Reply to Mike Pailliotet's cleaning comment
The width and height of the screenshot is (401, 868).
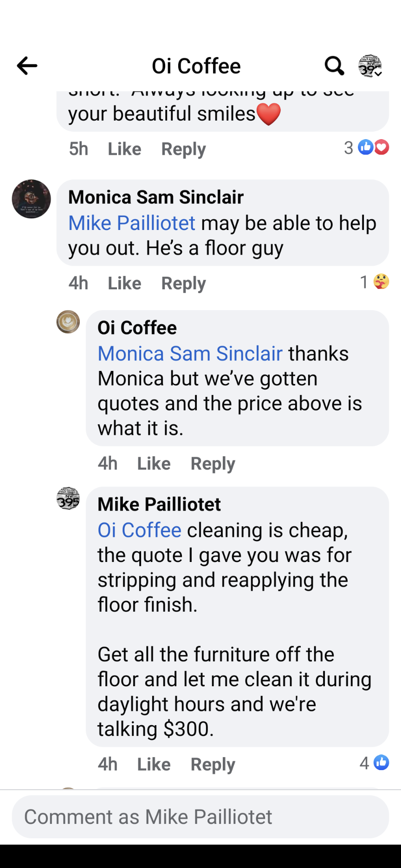213,764
